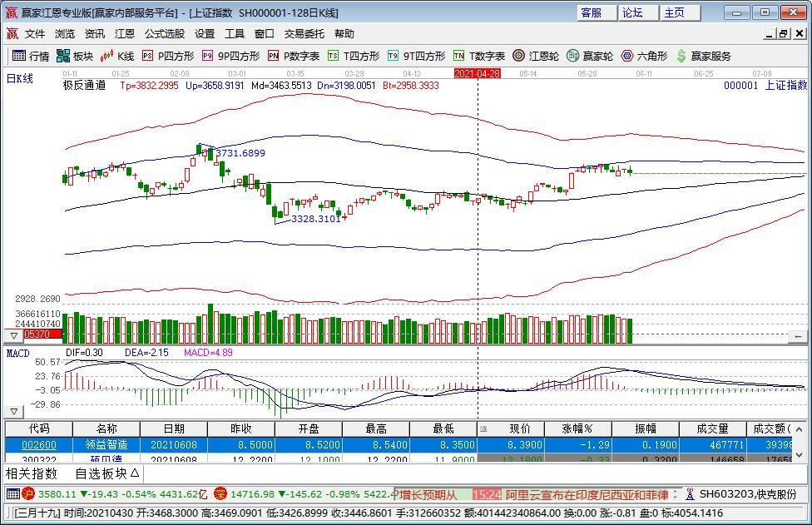Open the 公式选股 menu

[x=165, y=33]
